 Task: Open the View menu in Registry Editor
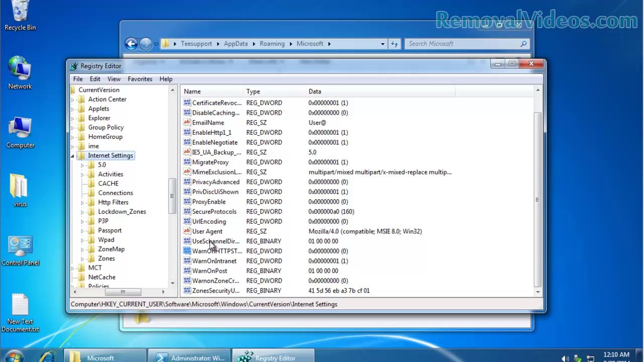point(114,79)
